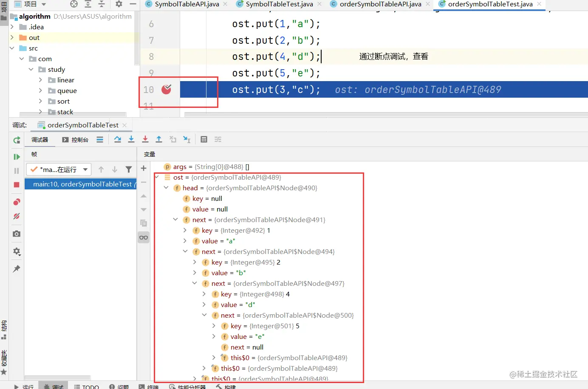Toggle the breakpoint on line 10
The image size is (588, 389).
[166, 89]
